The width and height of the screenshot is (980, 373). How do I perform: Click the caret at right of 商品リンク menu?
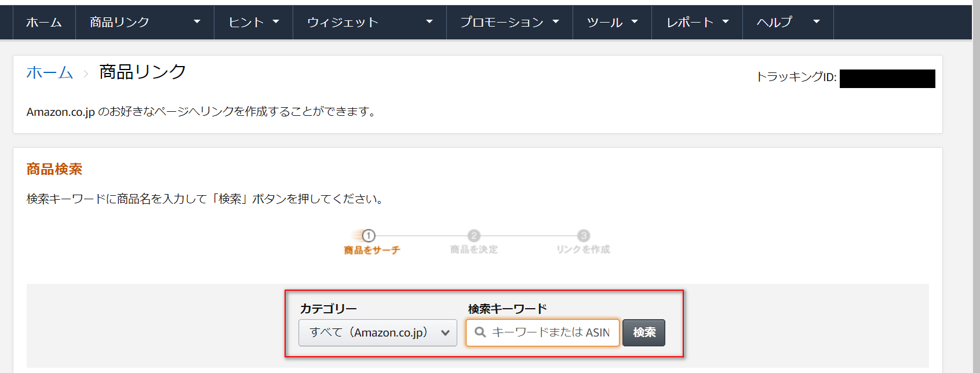[197, 22]
